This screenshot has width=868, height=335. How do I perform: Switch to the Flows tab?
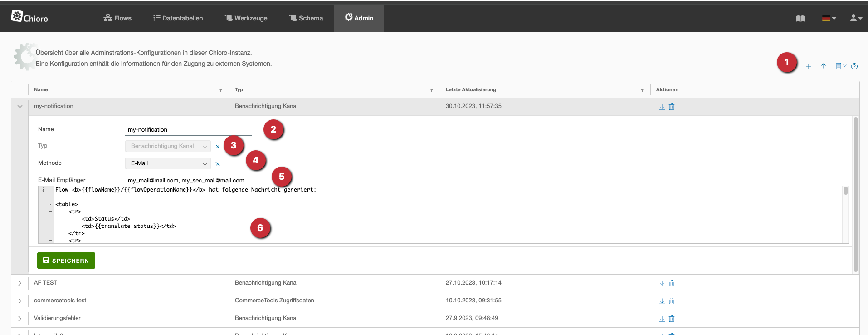(x=117, y=18)
